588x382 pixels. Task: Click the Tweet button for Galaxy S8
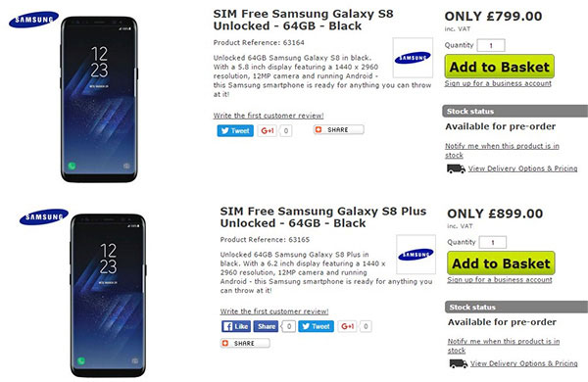click(x=235, y=130)
